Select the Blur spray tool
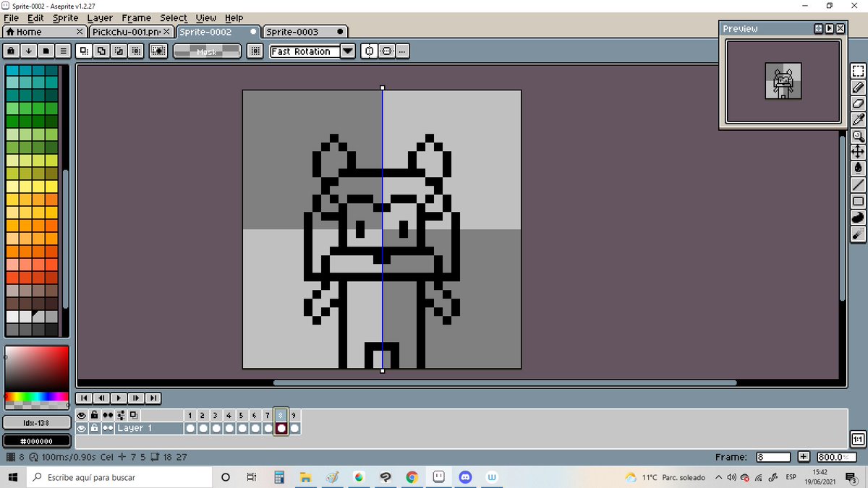 pos(858,234)
